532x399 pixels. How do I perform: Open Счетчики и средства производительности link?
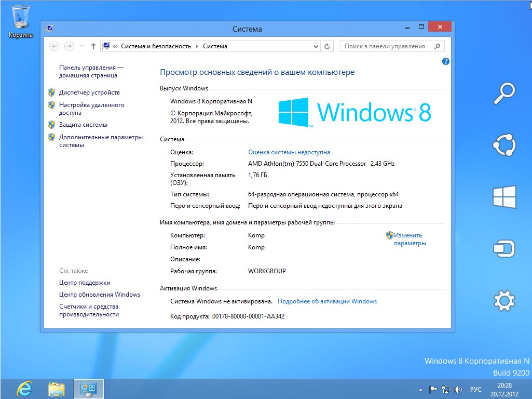pos(89,310)
